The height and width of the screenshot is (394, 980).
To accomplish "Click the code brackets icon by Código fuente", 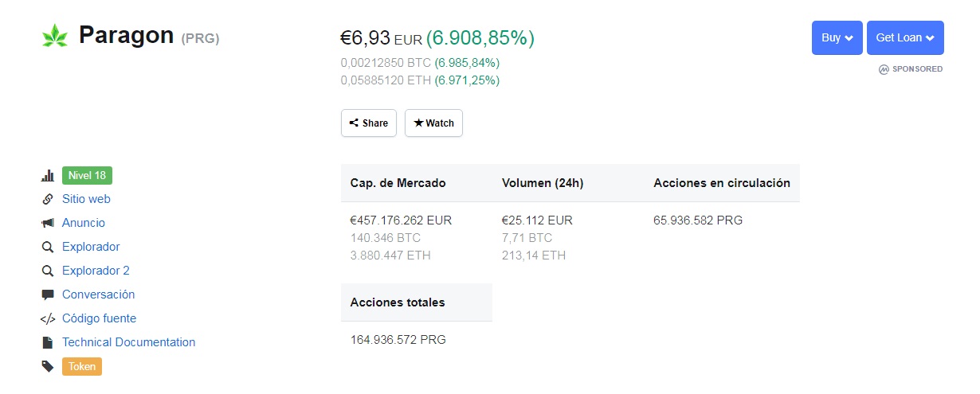I will (48, 318).
